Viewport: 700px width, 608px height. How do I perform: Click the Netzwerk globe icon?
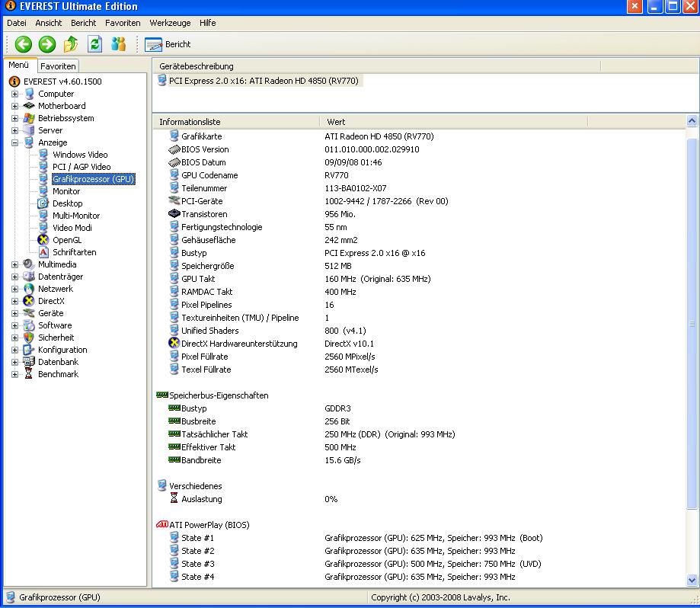point(29,289)
